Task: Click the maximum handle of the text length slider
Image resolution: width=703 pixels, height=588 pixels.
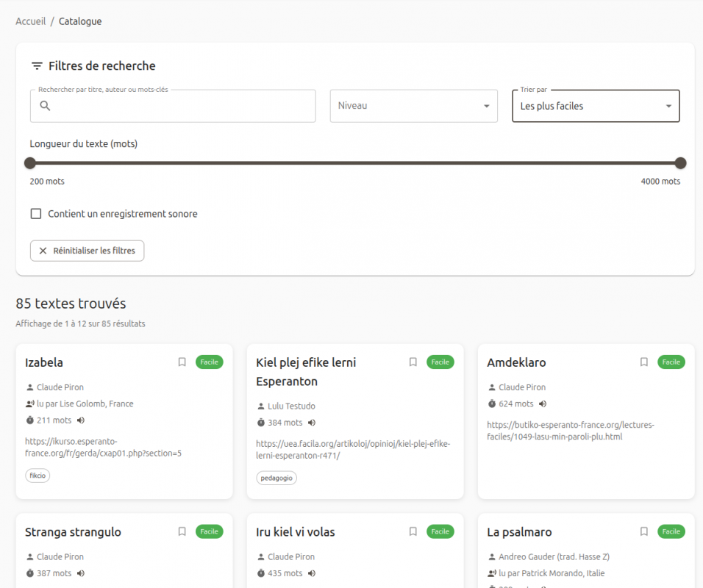Action: coord(680,163)
